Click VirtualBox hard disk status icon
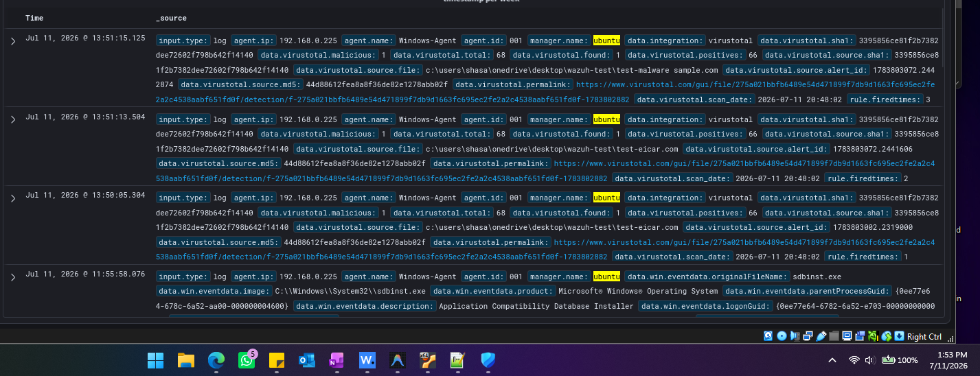The height and width of the screenshot is (376, 980). coord(768,336)
